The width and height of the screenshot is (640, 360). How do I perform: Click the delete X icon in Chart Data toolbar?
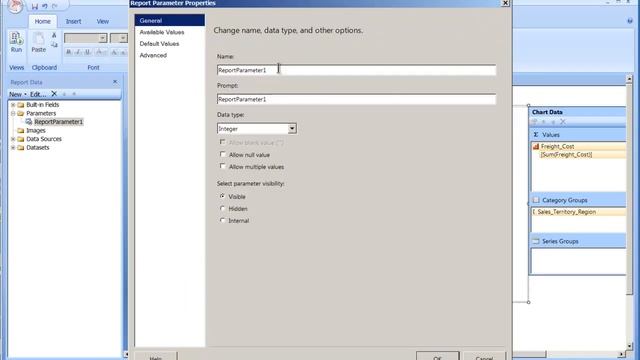pyautogui.click(x=563, y=122)
